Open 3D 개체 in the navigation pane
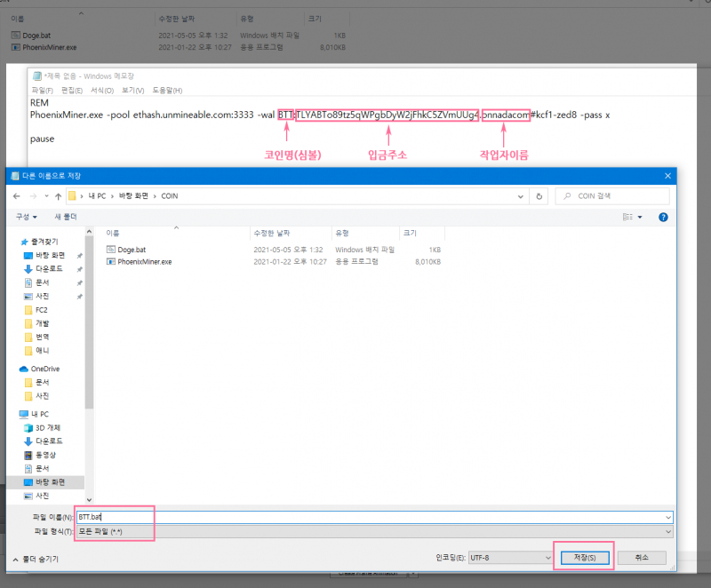711x588 pixels. [x=46, y=427]
